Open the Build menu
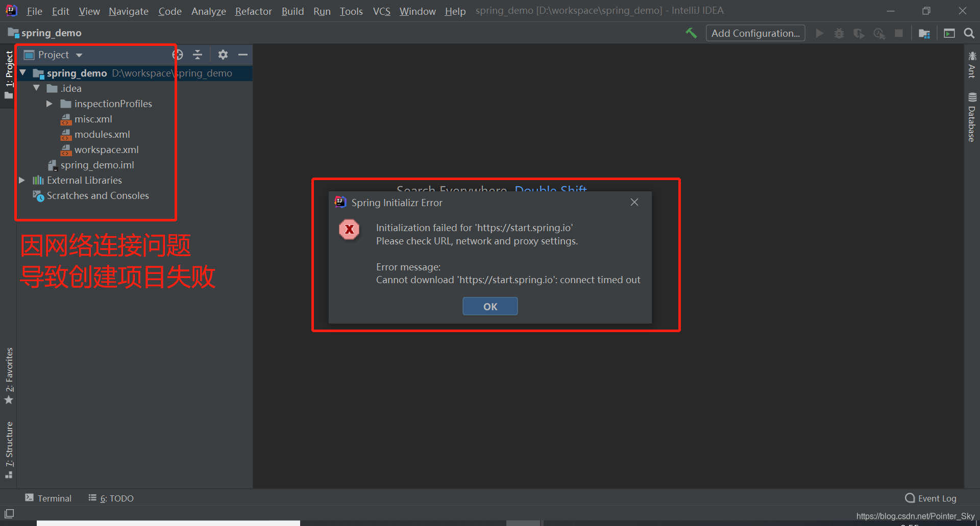980x526 pixels. (x=292, y=11)
